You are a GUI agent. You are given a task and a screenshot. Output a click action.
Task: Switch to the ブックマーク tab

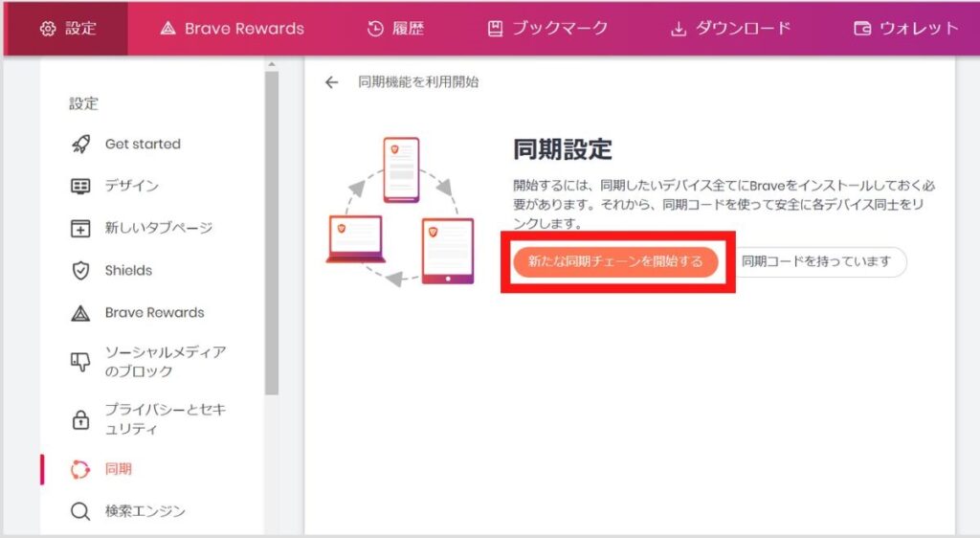(x=547, y=28)
